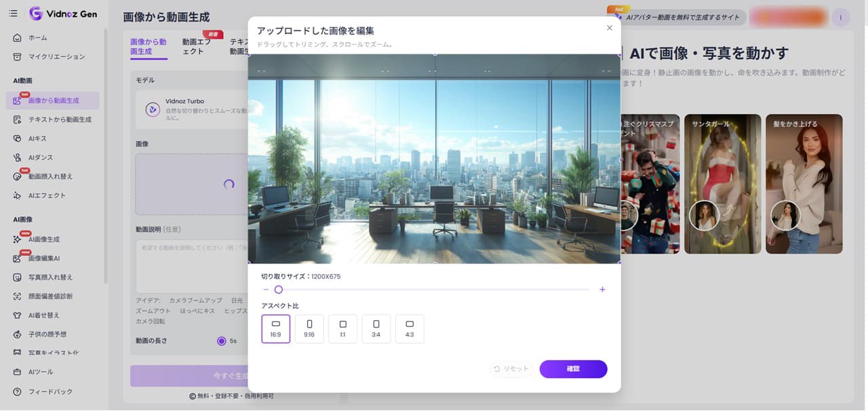
Task: Open the AIエフェクト feature
Action: pyautogui.click(x=47, y=194)
